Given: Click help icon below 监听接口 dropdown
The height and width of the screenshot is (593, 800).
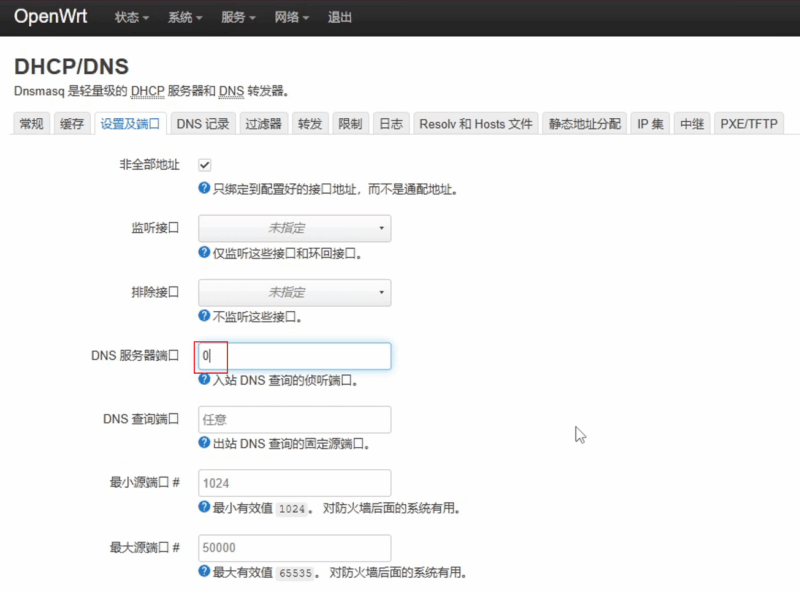Looking at the screenshot, I should click(x=204, y=253).
